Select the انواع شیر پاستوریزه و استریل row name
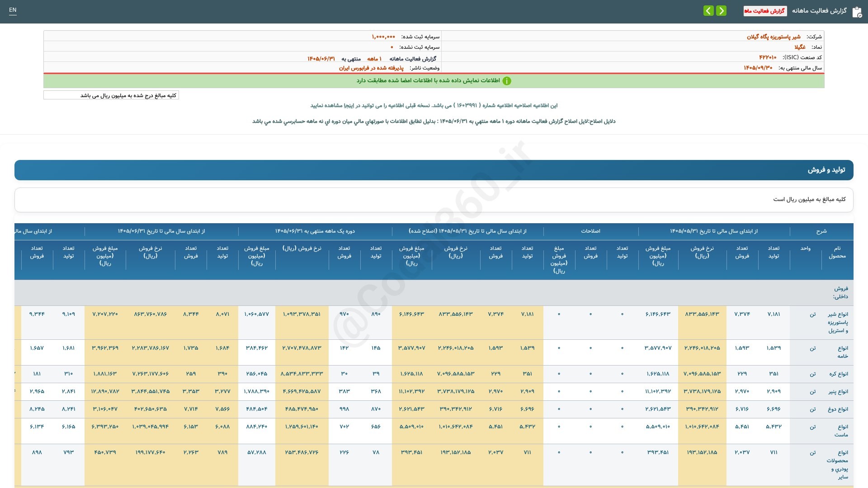The height and width of the screenshot is (488, 868). (x=838, y=323)
